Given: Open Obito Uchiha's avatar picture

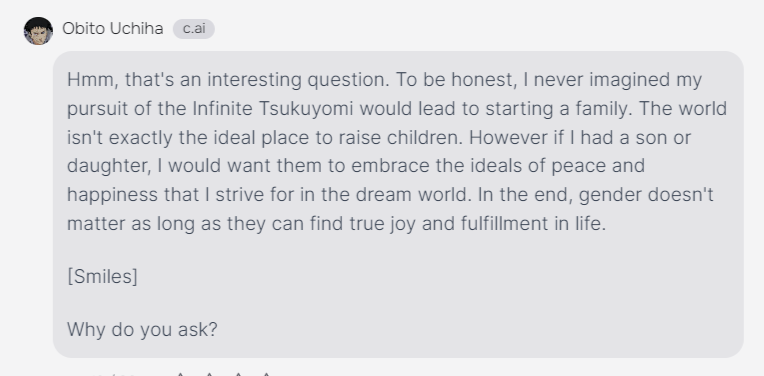Looking at the screenshot, I should [38, 31].
